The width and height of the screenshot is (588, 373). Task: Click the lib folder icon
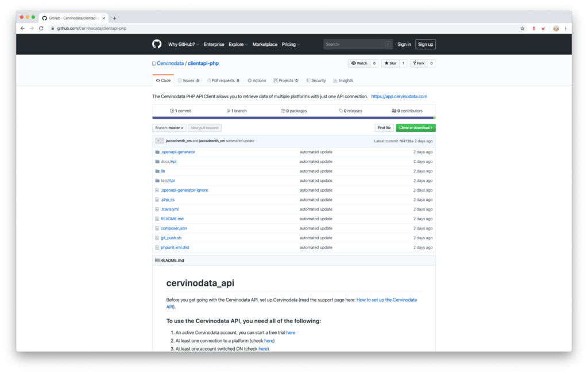pos(157,171)
